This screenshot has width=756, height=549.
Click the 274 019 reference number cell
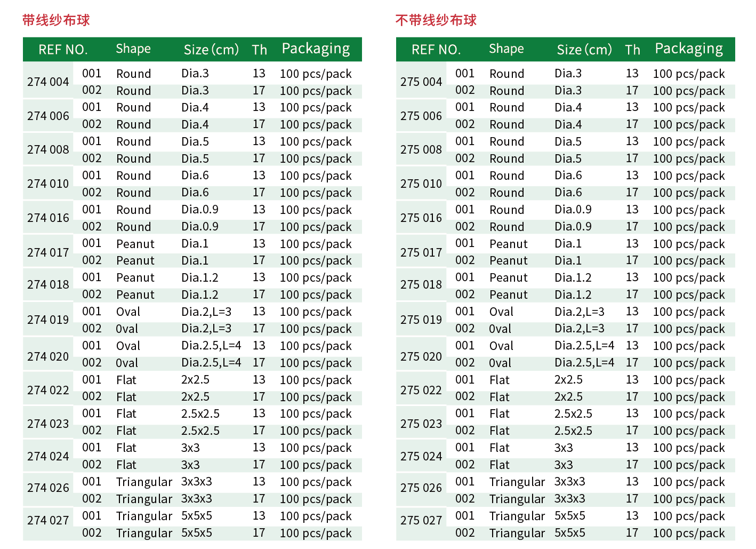48,320
